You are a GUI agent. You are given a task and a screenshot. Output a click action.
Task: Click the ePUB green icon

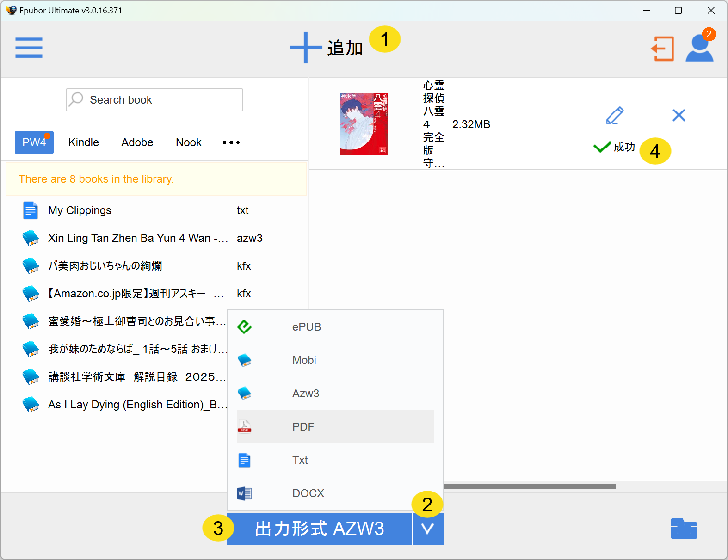click(x=244, y=327)
